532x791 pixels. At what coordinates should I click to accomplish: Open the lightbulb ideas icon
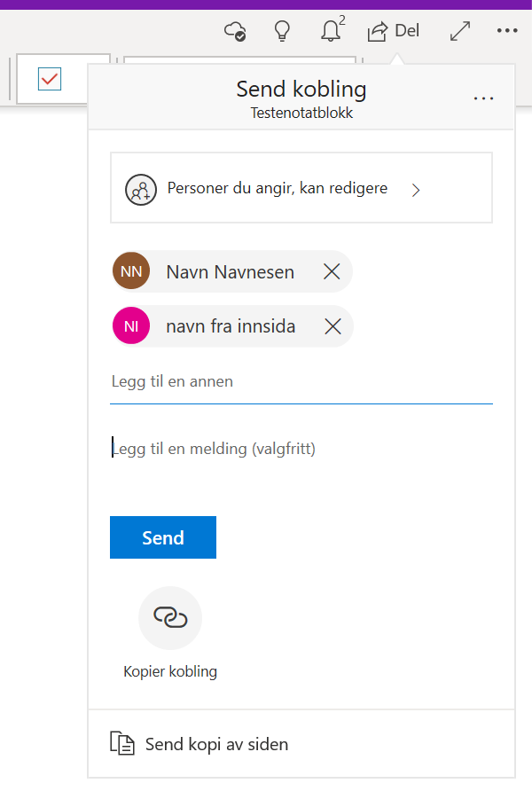pos(282,31)
